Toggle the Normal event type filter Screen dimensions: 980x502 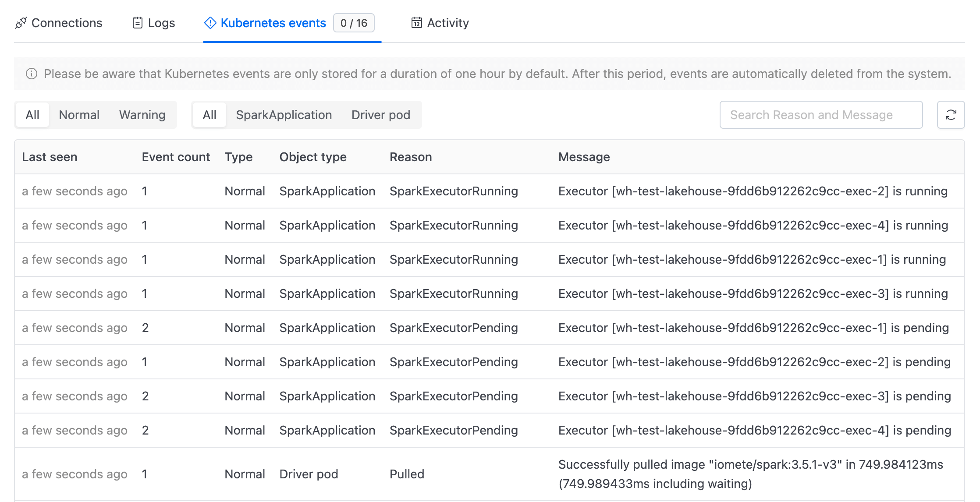pyautogui.click(x=79, y=115)
